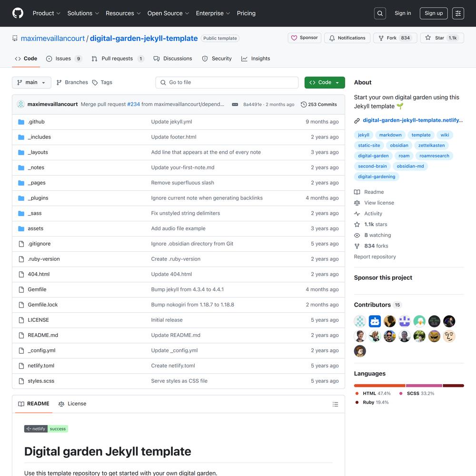Expand the Resources menu
This screenshot has height=476, width=476.
pyautogui.click(x=123, y=13)
